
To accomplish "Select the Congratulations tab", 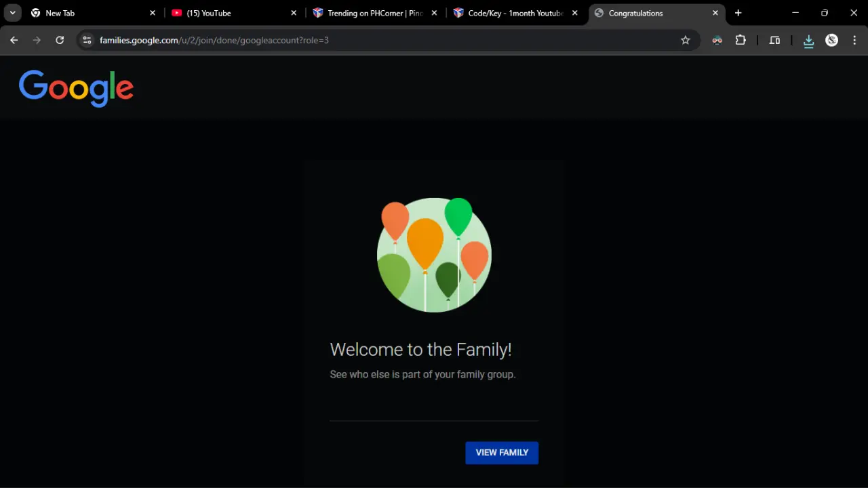I will pyautogui.click(x=656, y=13).
